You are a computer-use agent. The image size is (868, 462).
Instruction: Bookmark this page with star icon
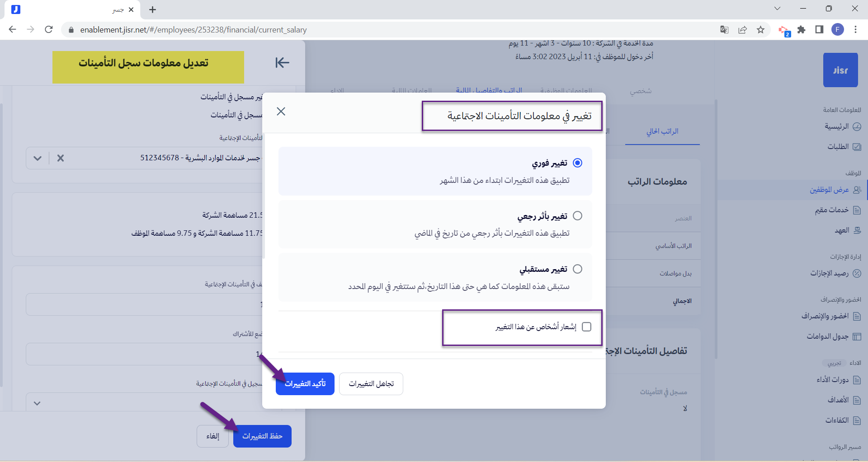(760, 30)
